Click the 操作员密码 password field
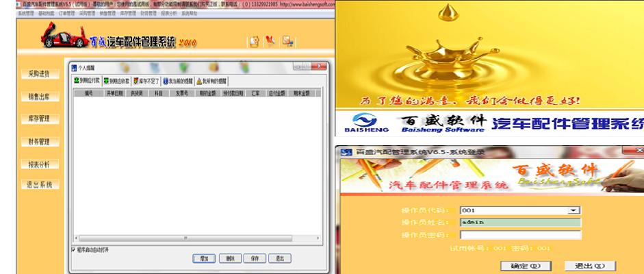The height and width of the screenshot is (274, 644). [x=520, y=235]
